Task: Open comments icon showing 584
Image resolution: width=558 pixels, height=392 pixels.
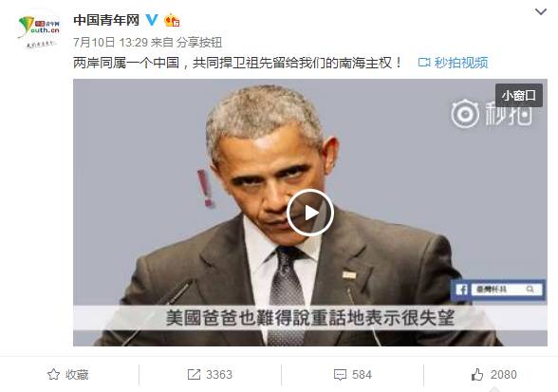Action: click(340, 375)
